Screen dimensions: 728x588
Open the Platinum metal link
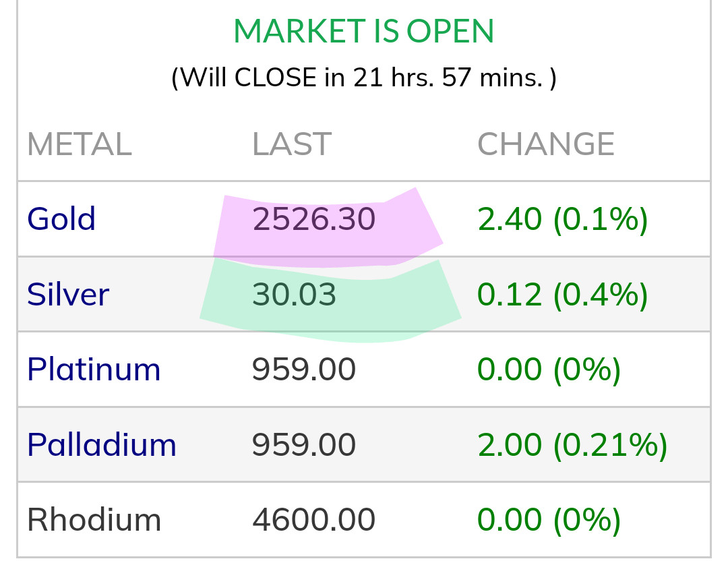coord(94,370)
